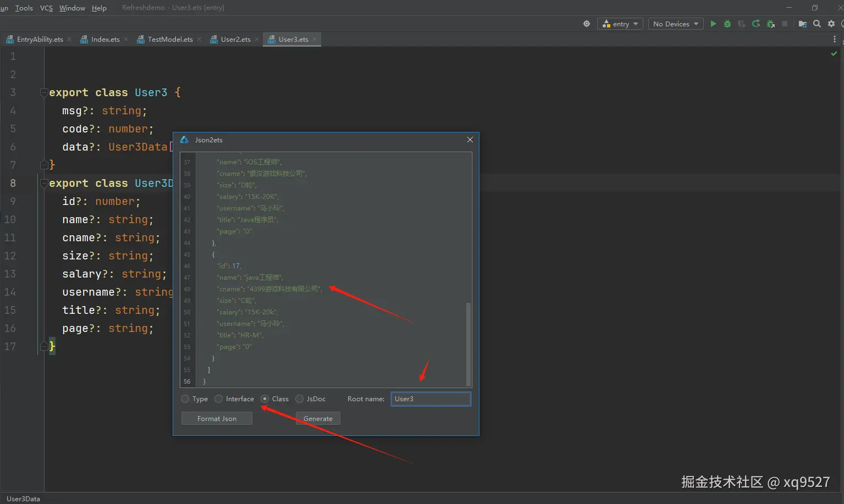Click the Format Json button

pyautogui.click(x=217, y=419)
